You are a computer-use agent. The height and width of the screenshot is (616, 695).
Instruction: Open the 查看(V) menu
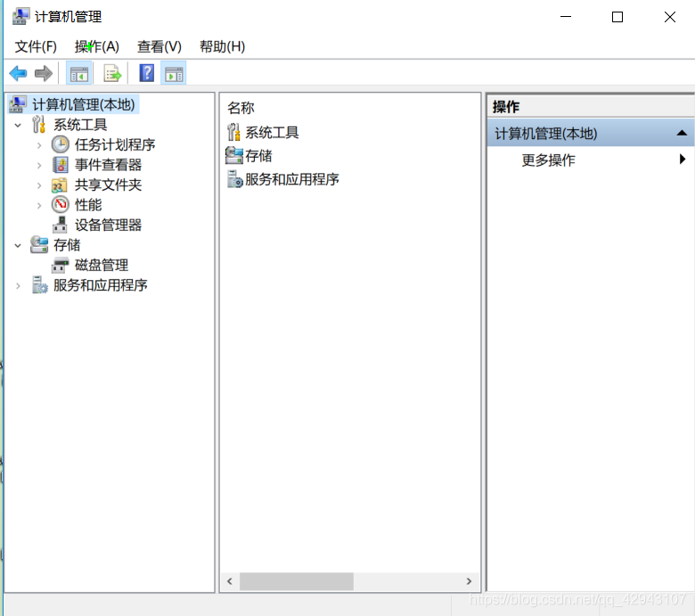159,46
